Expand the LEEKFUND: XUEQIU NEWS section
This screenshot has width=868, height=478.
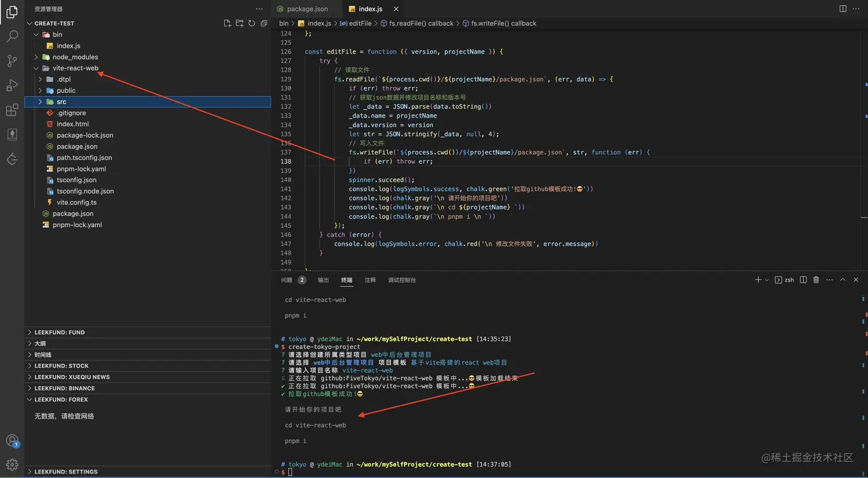148,377
